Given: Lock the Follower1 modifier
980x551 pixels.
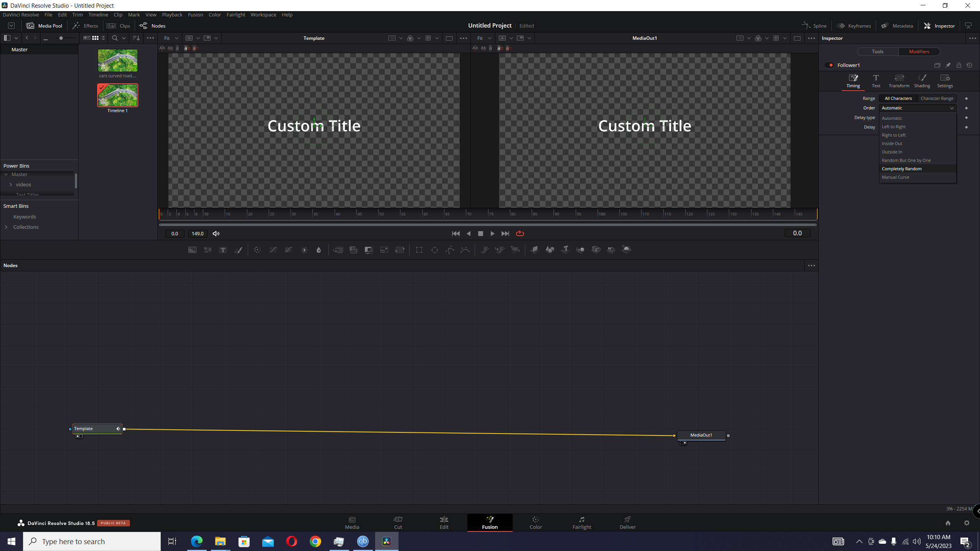Looking at the screenshot, I should click(959, 65).
